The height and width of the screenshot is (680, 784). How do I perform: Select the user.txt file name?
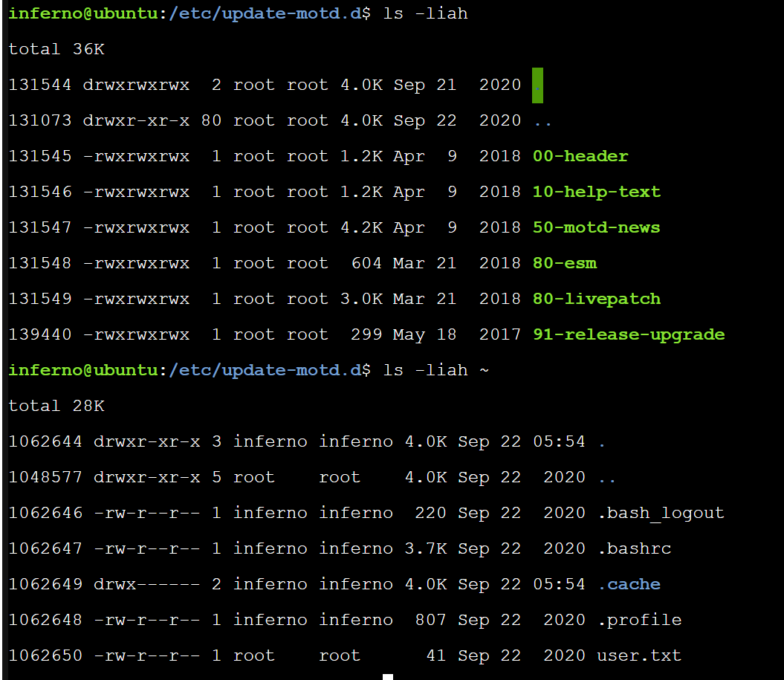coord(639,655)
